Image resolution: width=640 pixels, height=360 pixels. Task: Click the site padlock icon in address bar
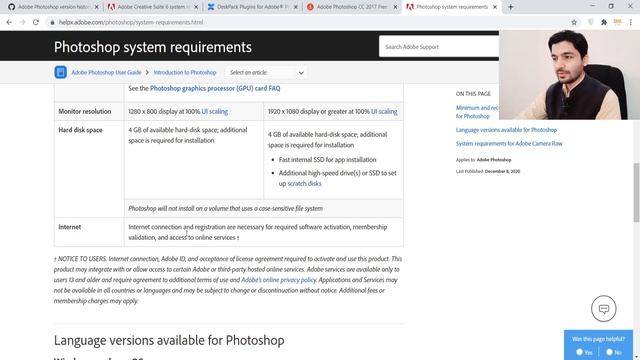coord(52,22)
